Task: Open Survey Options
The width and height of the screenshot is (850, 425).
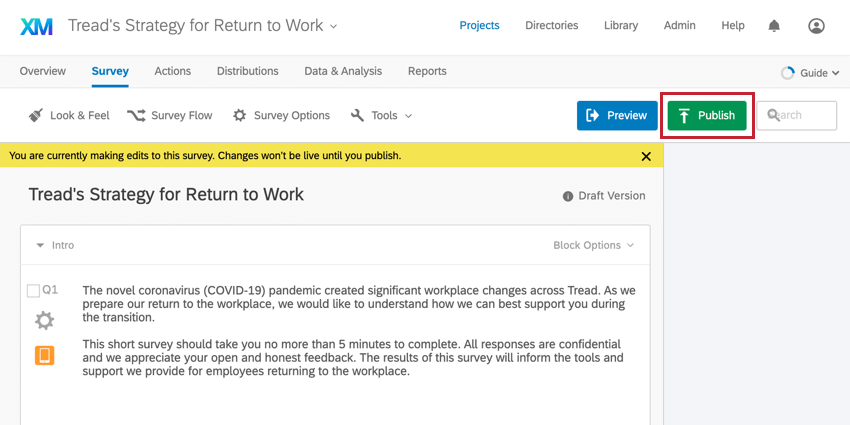Action: point(281,115)
